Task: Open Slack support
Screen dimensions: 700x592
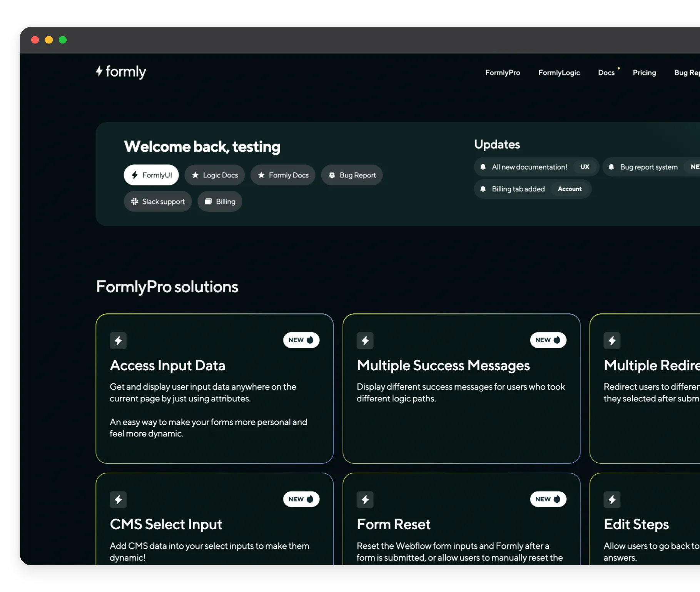Action: click(158, 201)
